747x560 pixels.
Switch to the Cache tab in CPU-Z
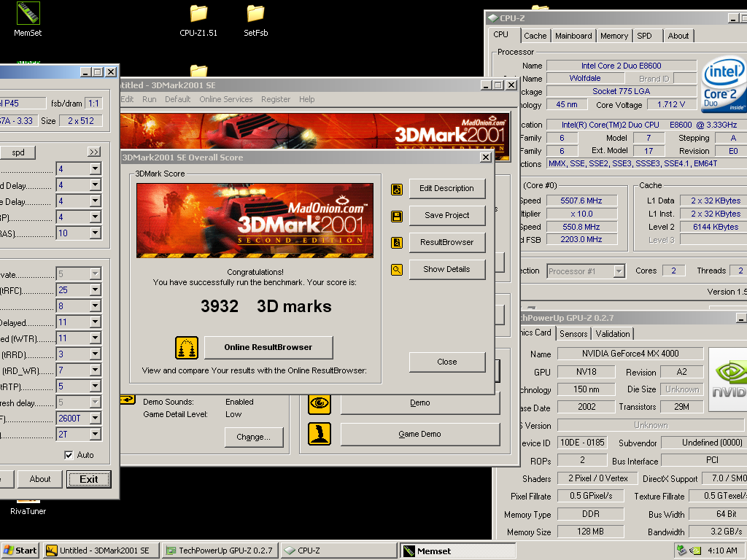[x=535, y=36]
